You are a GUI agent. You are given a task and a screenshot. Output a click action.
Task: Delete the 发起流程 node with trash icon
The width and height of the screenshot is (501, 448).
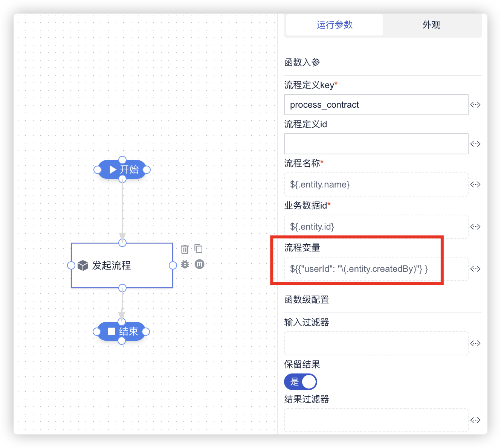[x=185, y=249]
